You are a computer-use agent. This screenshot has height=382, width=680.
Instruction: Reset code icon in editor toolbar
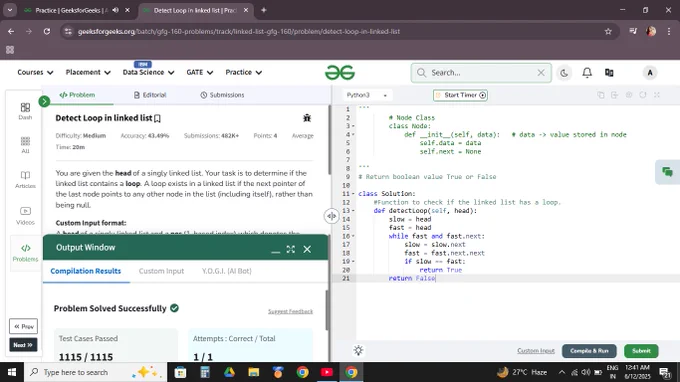point(643,95)
